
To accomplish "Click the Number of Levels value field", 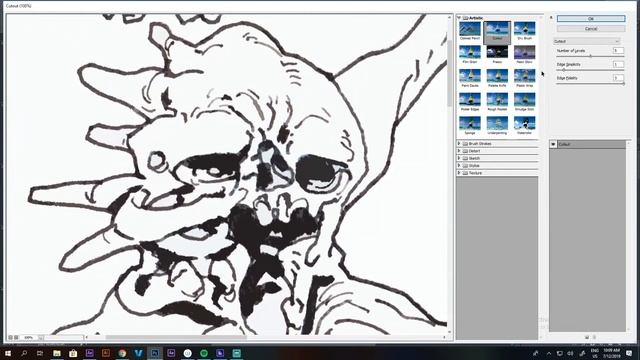I will click(x=618, y=51).
